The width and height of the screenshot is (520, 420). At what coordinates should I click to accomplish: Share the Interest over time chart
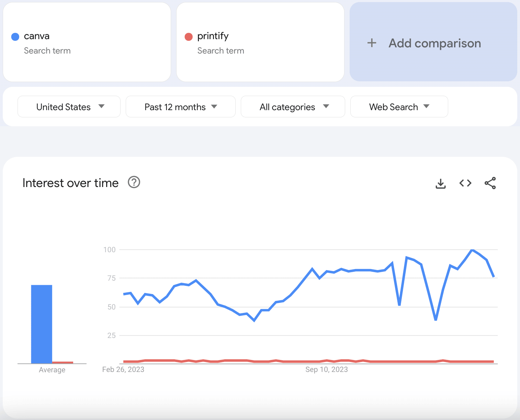(x=490, y=183)
